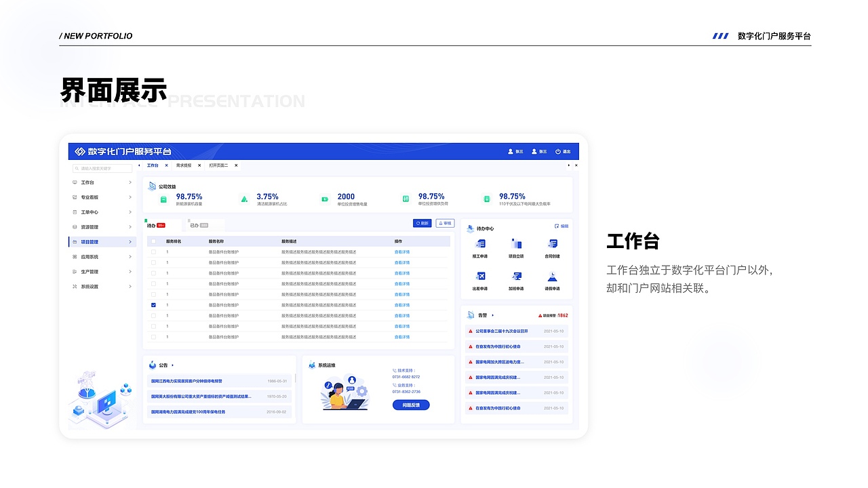This screenshot has height=488, width=868.
Task: Click the 单位投资增售电量 green icon
Action: click(325, 199)
